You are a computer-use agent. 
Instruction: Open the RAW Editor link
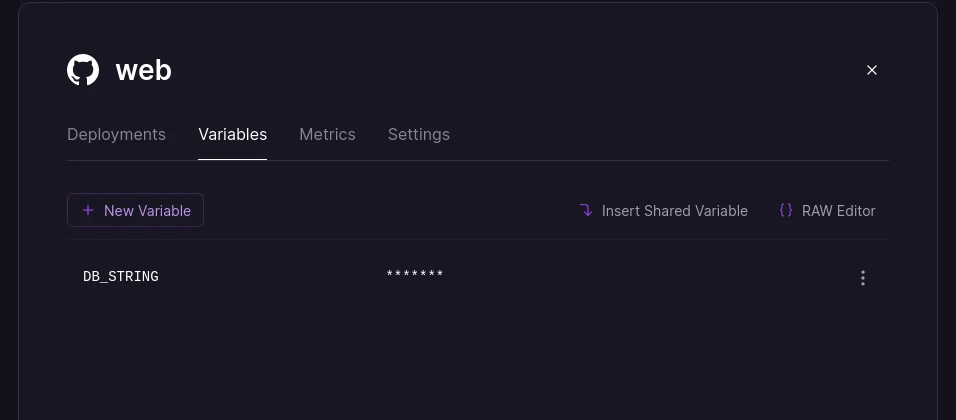838,210
